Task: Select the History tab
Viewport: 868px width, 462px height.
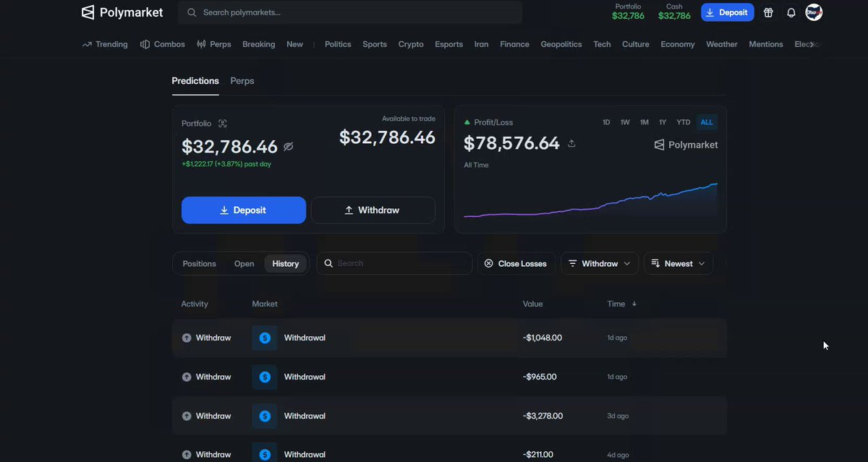Action: [286, 264]
